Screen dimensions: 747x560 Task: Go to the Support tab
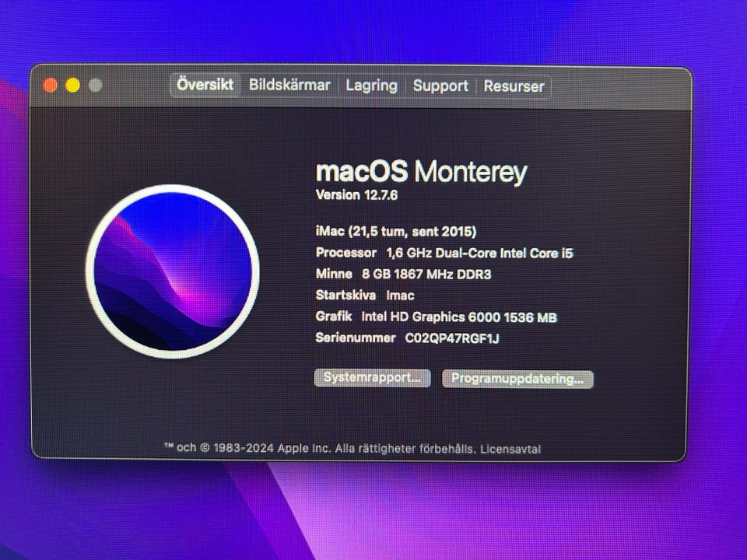pyautogui.click(x=440, y=86)
